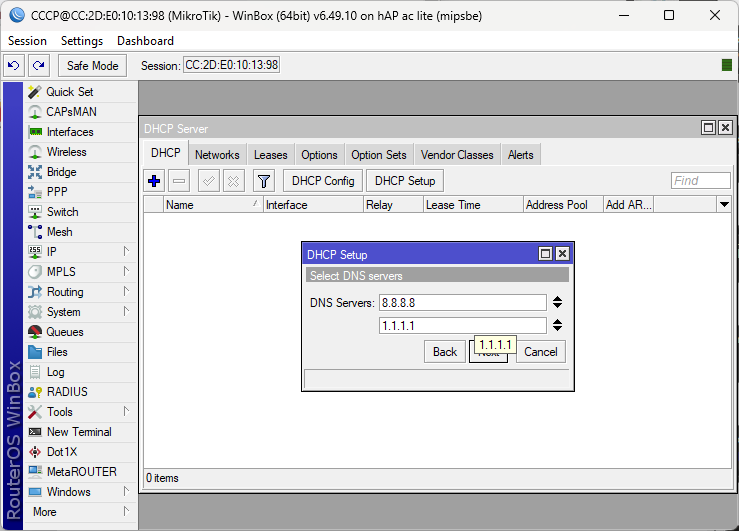Expand the Tools submenu

(x=126, y=411)
